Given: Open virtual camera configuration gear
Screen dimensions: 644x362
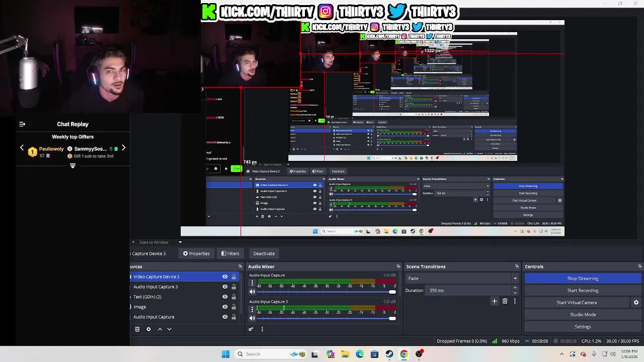Looking at the screenshot, I should pyautogui.click(x=636, y=303).
